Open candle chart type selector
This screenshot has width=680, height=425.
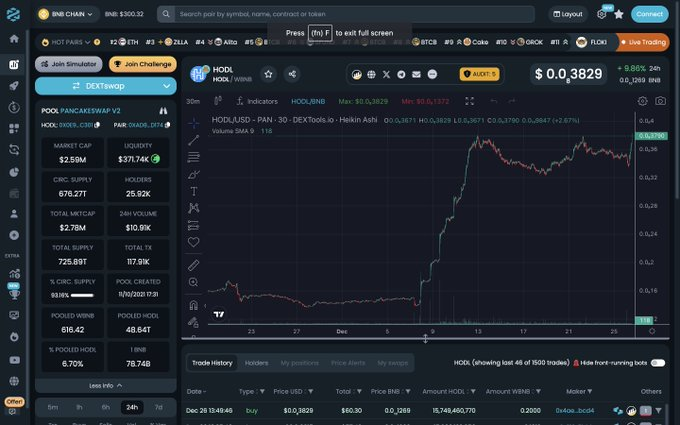click(x=218, y=101)
